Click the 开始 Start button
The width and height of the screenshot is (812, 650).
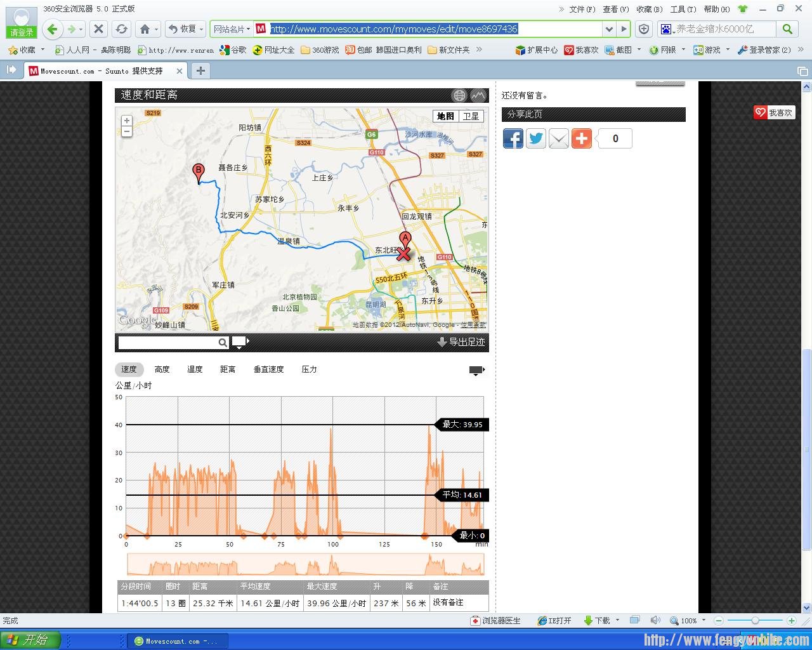tap(29, 640)
